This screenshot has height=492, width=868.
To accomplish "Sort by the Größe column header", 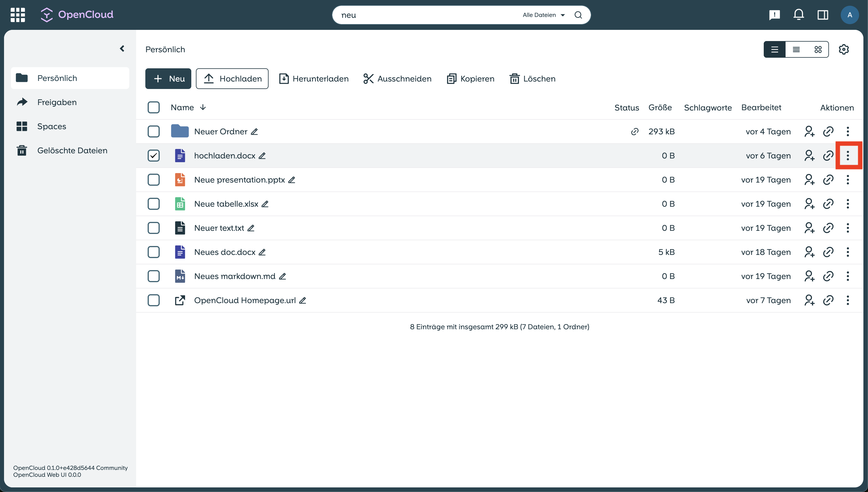I will pyautogui.click(x=660, y=107).
